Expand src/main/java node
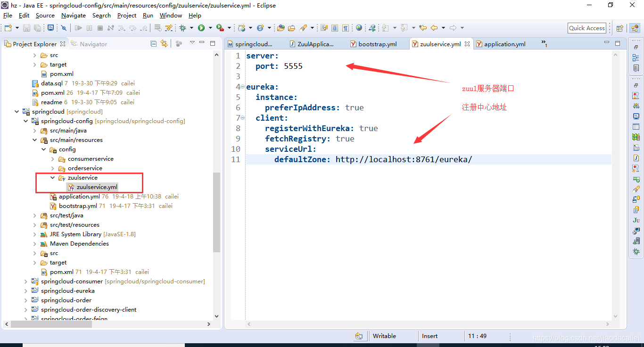This screenshot has width=644, height=347. pos(35,131)
